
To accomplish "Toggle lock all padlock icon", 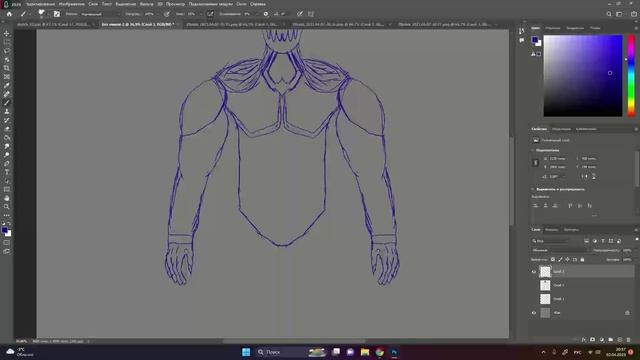I will pyautogui.click(x=582, y=260).
